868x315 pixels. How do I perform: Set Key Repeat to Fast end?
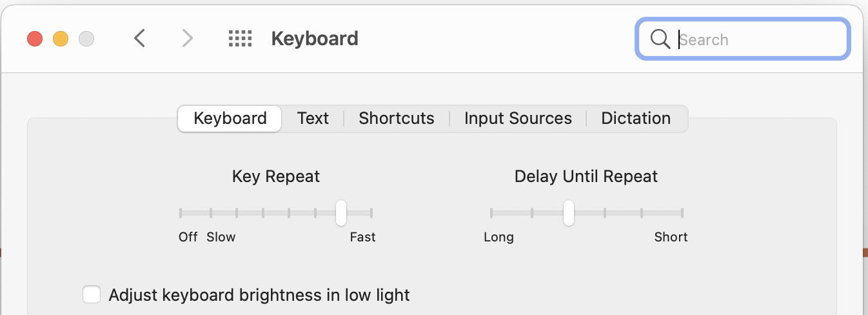371,213
